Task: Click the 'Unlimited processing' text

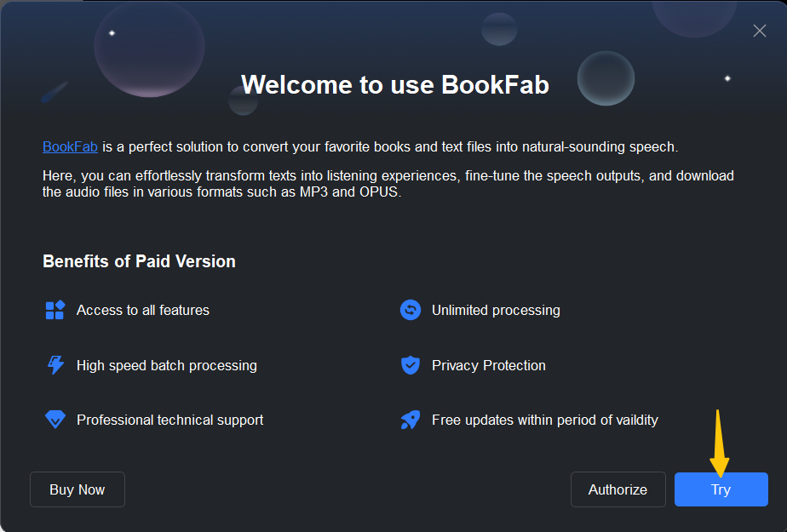Action: (x=496, y=310)
